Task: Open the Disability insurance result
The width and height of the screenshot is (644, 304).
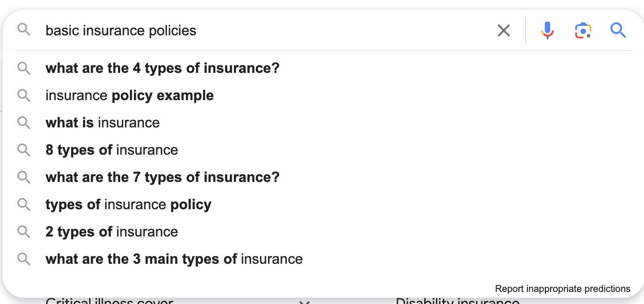Action: pos(457,302)
